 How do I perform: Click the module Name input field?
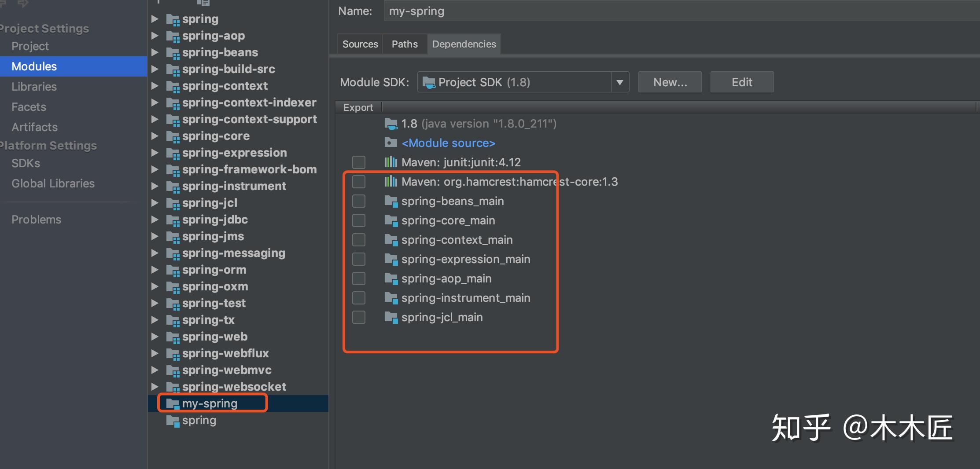682,11
